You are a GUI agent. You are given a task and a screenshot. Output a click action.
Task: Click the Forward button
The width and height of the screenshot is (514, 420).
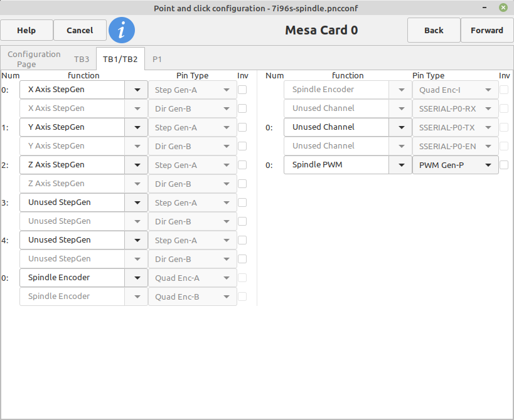487,30
